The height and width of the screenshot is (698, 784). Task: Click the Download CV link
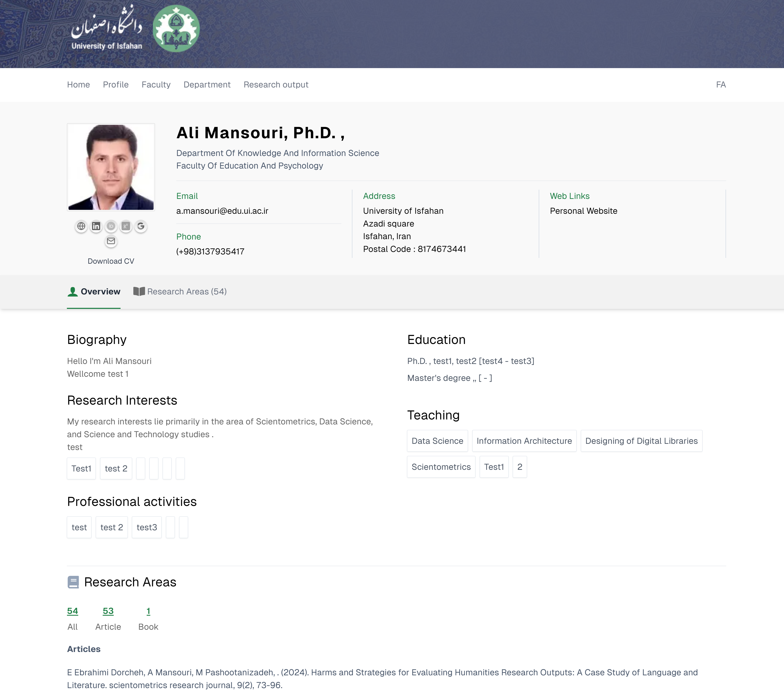[111, 261]
